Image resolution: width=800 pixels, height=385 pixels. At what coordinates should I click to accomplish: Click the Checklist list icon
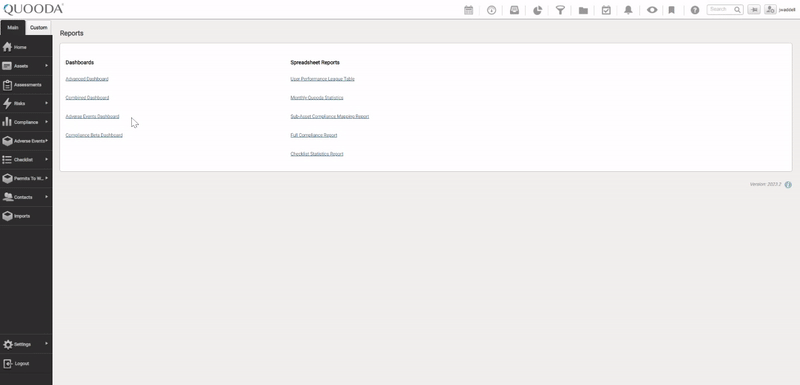point(7,160)
